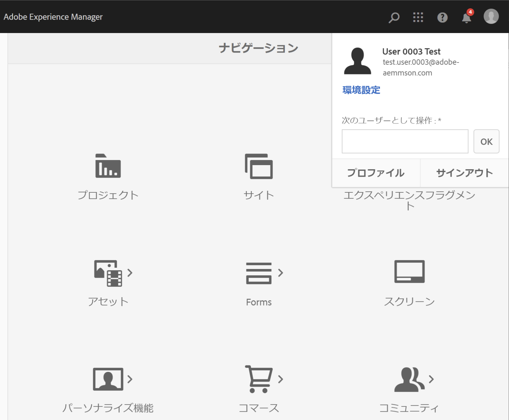The height and width of the screenshot is (420, 509).
Task: Expand the chevron next to パーソナライズ機能
Action: click(130, 379)
